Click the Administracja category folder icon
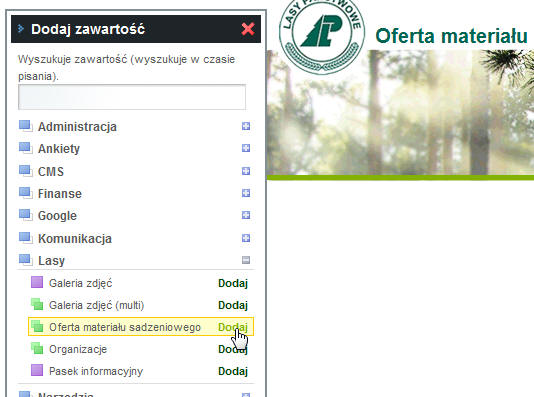The height and width of the screenshot is (397, 534). click(26, 126)
